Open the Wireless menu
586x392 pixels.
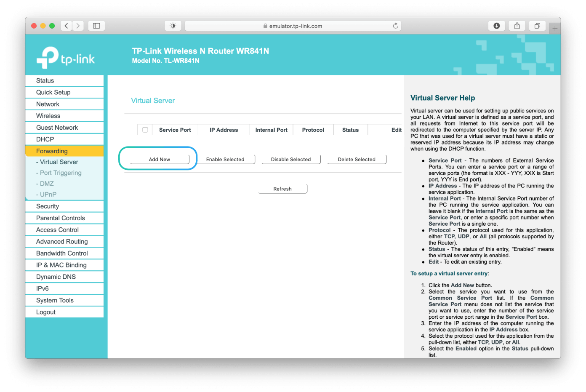(x=64, y=116)
